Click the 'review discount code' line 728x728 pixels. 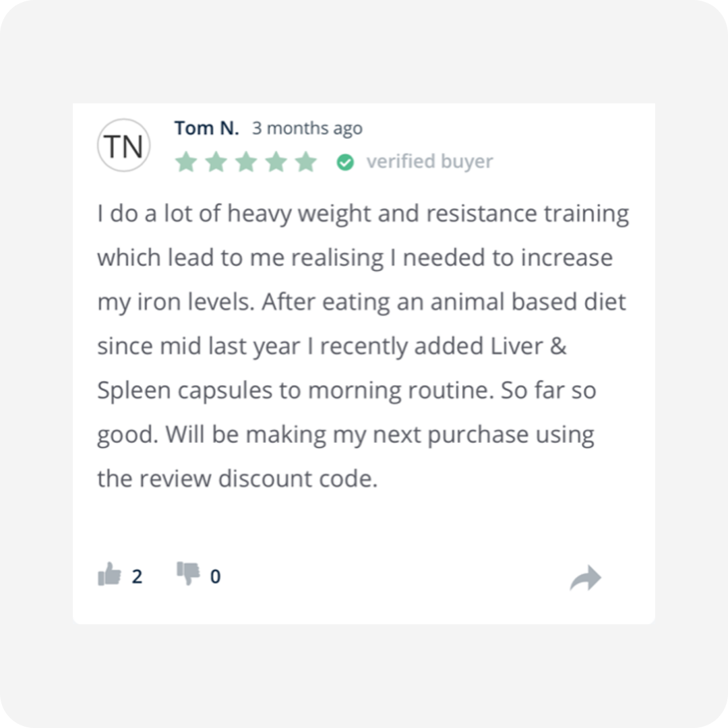pos(237,479)
